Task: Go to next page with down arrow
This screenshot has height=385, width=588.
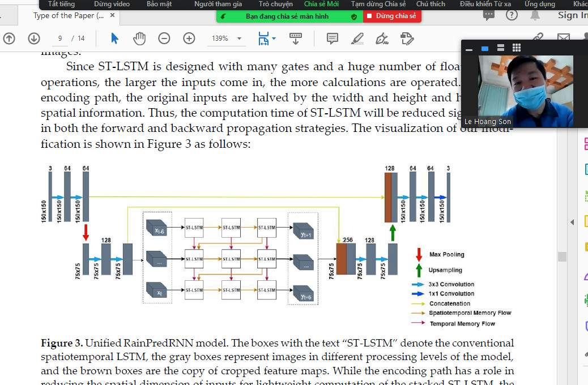Action: [33, 38]
